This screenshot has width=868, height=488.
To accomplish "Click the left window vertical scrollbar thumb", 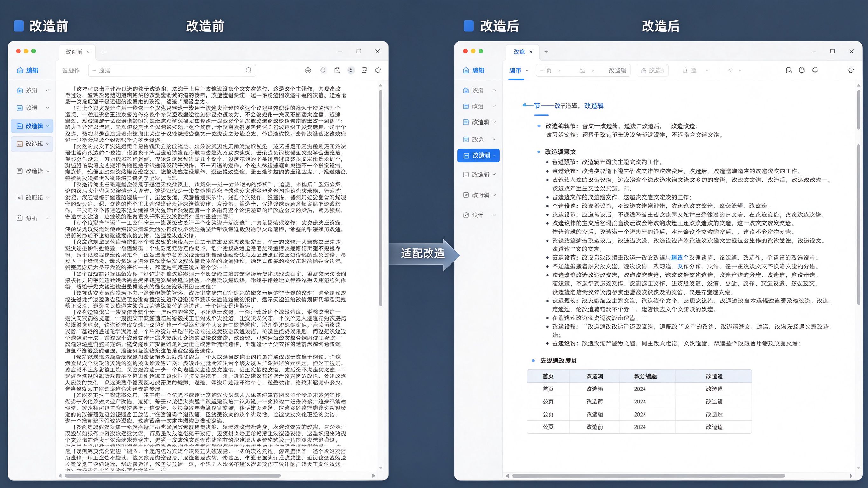I will [x=380, y=198].
